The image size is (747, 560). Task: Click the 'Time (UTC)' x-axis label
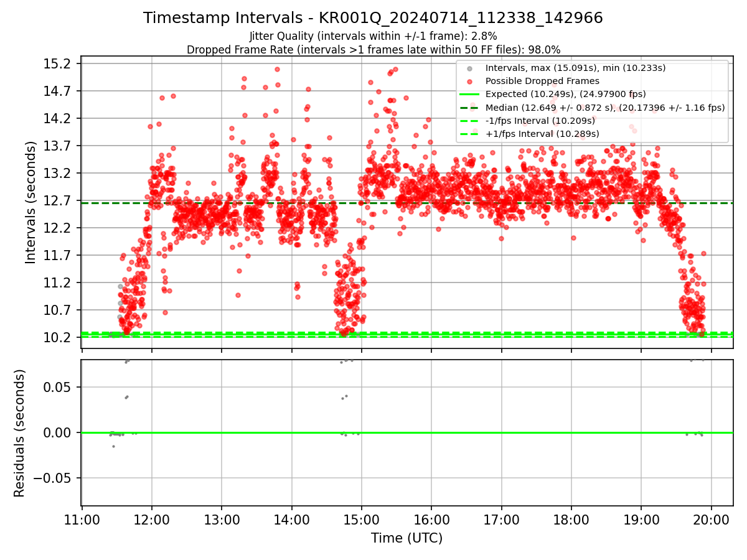pyautogui.click(x=406, y=538)
